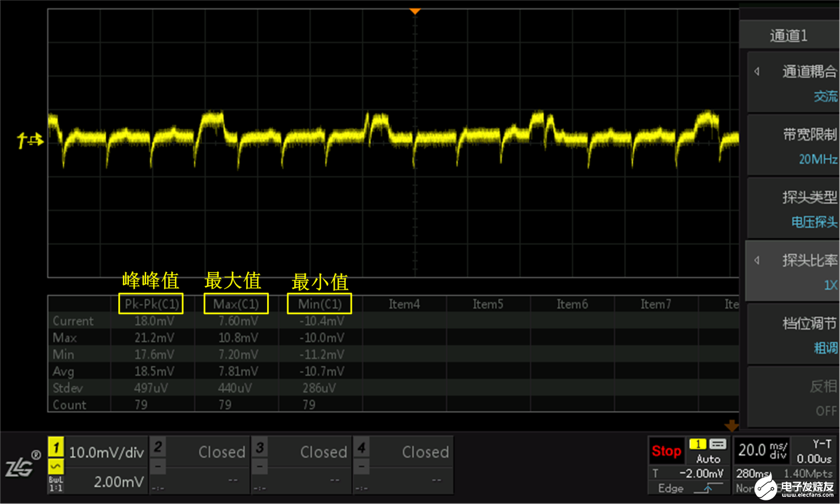Image resolution: width=840 pixels, height=504 pixels.
Task: Click the channel 1 2.00mV offset value
Action: [x=118, y=482]
